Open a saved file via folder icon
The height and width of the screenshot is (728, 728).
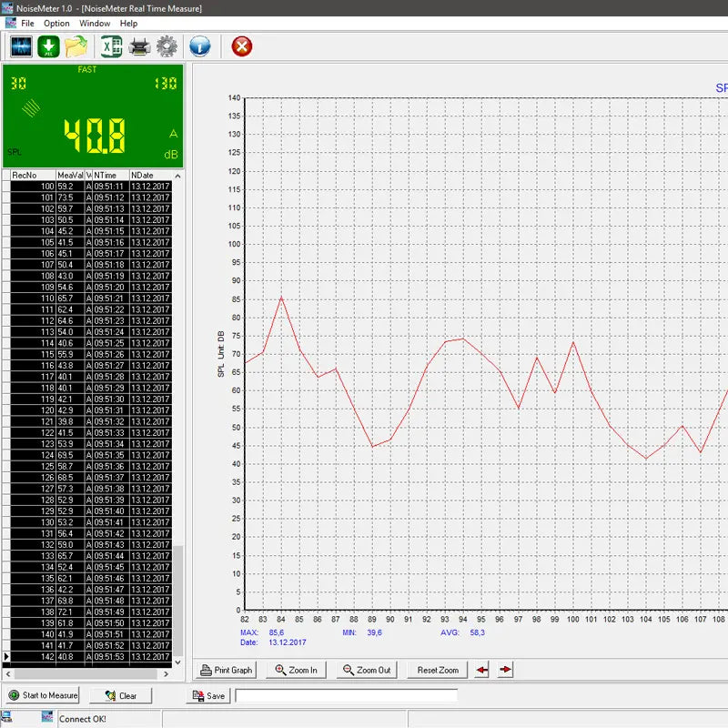[78, 45]
